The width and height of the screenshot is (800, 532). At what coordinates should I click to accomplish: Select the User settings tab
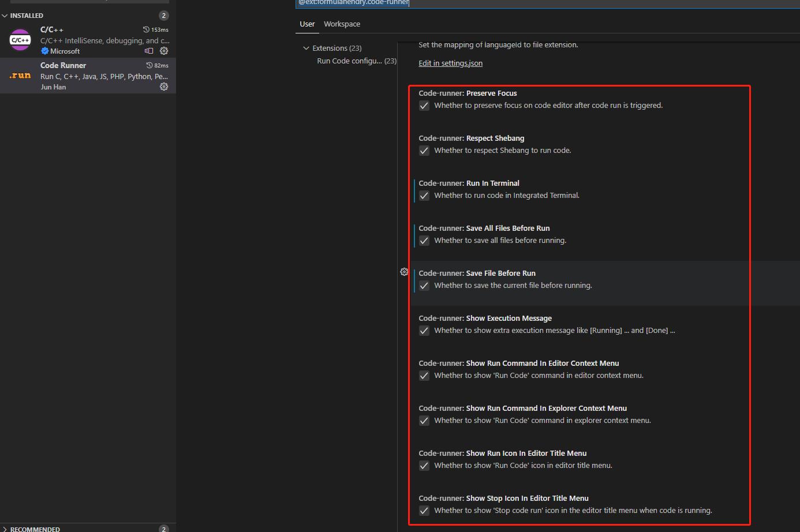pos(307,24)
